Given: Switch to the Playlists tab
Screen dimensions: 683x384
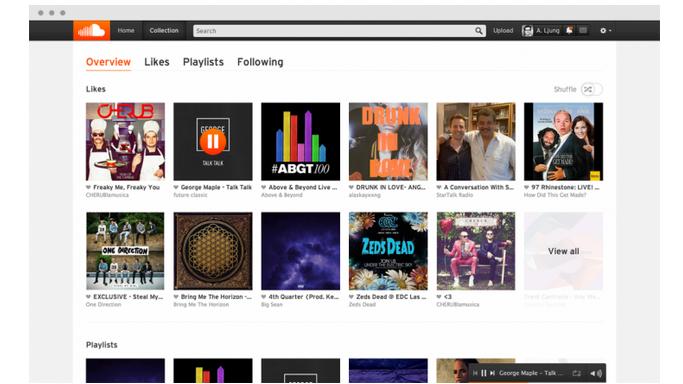Looking at the screenshot, I should [203, 62].
